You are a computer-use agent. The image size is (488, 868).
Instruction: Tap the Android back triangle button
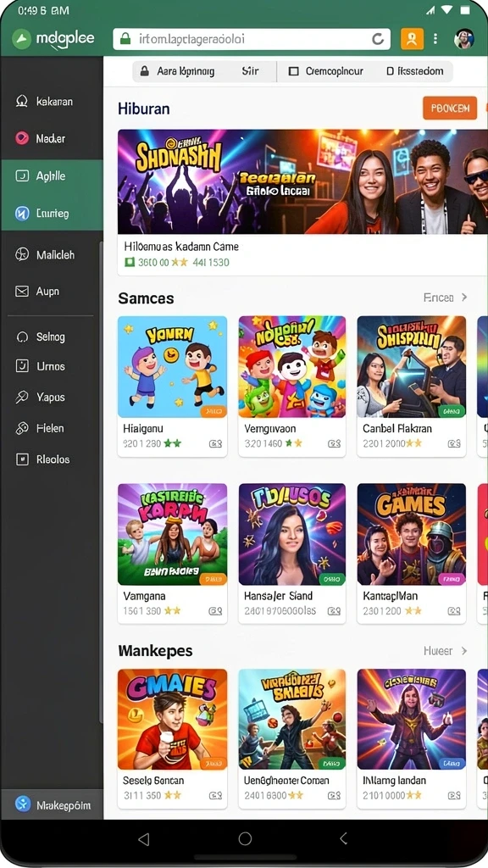click(144, 838)
